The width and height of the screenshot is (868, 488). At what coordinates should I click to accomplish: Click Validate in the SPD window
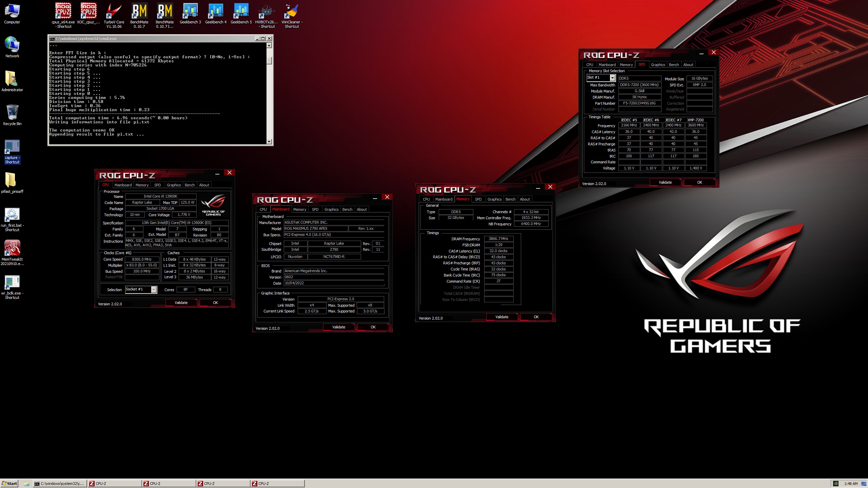pyautogui.click(x=665, y=182)
